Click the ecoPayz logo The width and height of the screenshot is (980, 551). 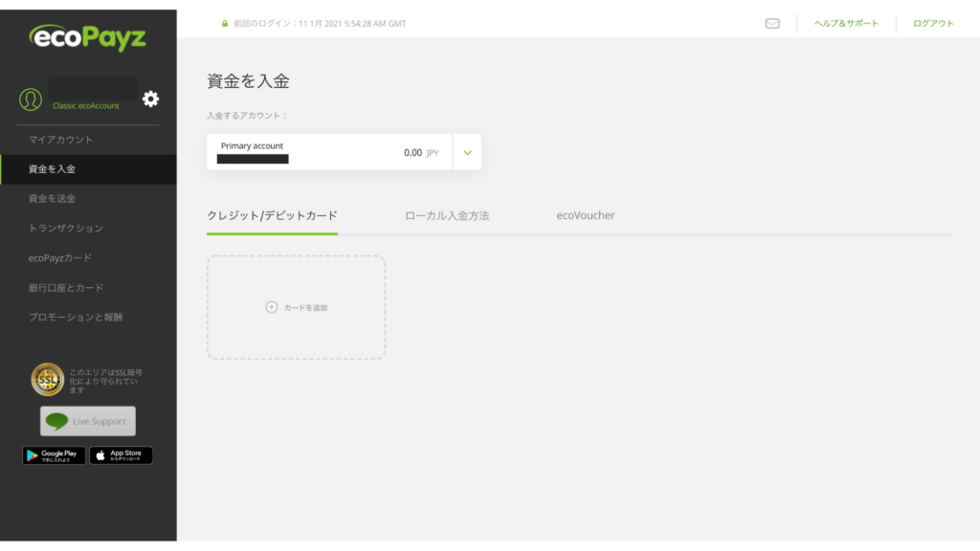87,37
